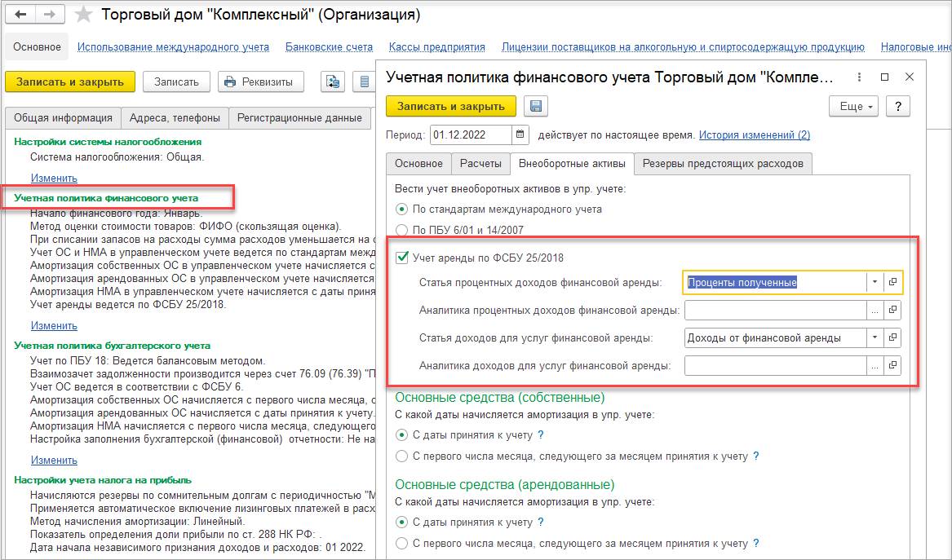Open Регистрационные данные tab
Viewport: 952px width, 560px height.
point(299,117)
